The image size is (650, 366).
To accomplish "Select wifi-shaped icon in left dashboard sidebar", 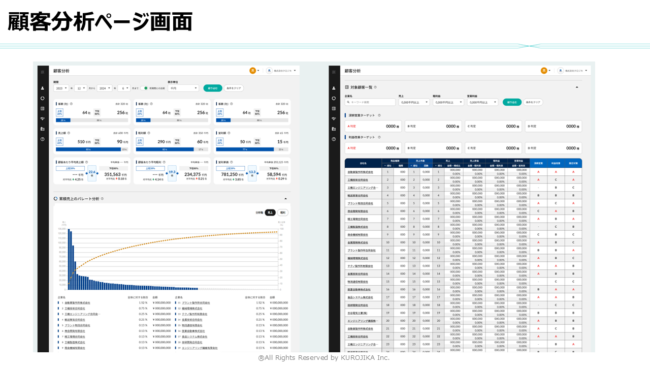I will point(43,119).
